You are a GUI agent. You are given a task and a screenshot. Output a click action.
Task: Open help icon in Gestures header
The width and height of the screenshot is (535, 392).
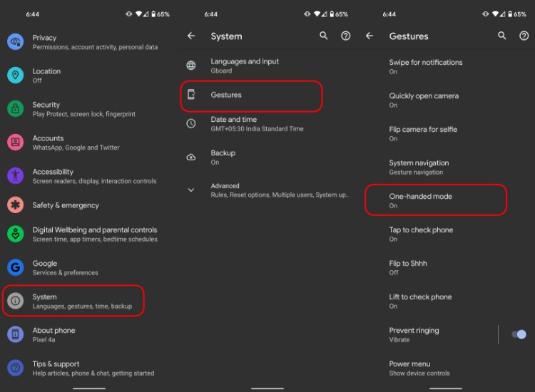(524, 36)
